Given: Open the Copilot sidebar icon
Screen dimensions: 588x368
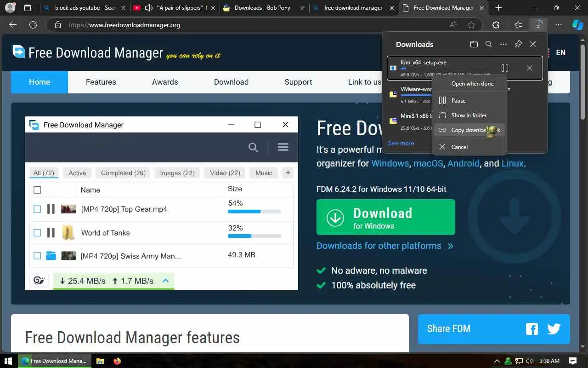Looking at the screenshot, I should coord(577,25).
